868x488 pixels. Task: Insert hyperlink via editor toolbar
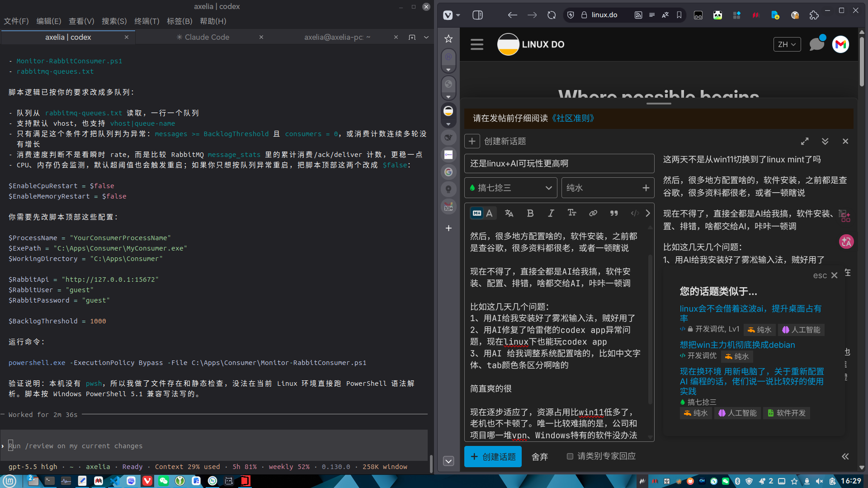point(593,213)
